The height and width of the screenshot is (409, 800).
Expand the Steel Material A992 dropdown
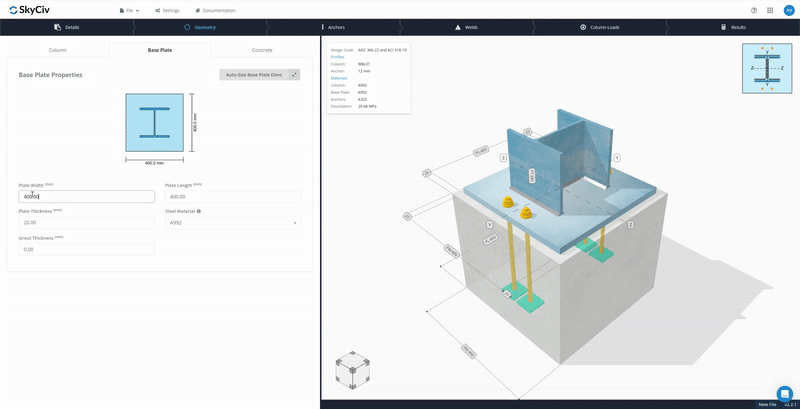pos(232,223)
